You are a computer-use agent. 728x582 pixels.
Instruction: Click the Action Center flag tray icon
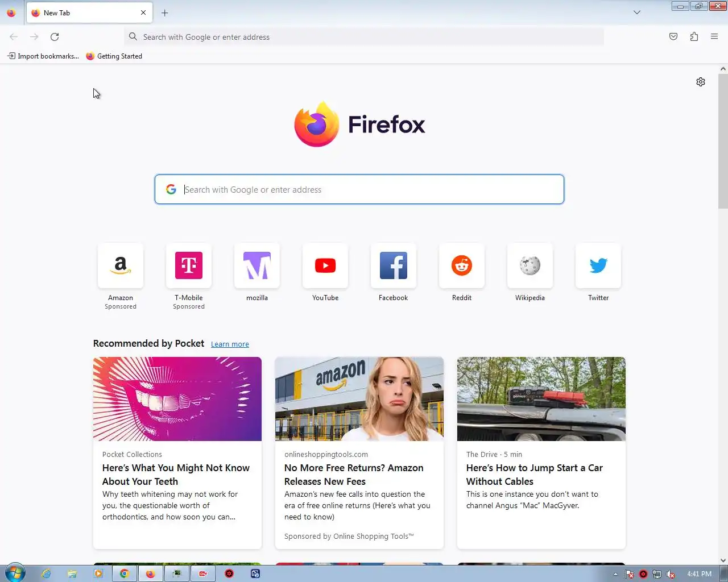629,574
